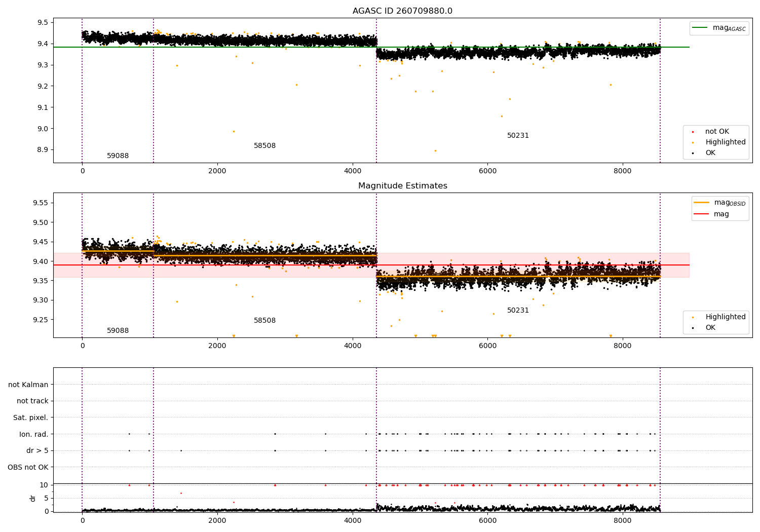Click the '10' tick on the dr axis
Screen dimensions: 760x532
[44, 485]
